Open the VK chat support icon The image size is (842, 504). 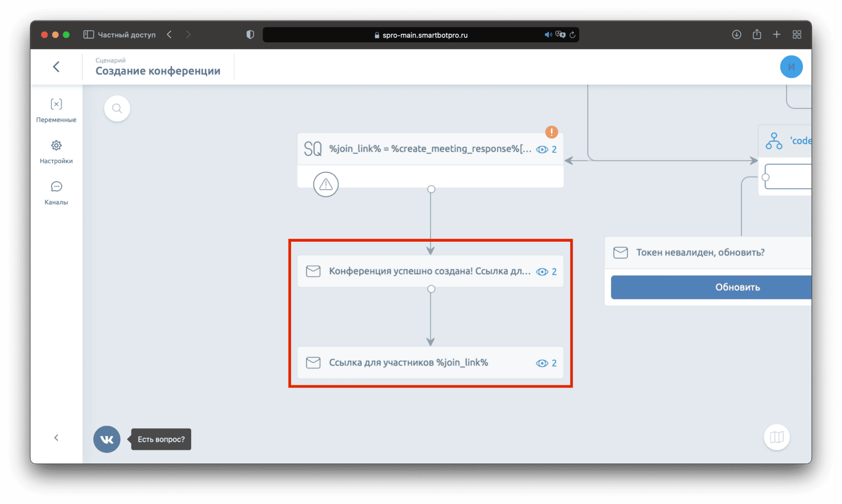[107, 439]
